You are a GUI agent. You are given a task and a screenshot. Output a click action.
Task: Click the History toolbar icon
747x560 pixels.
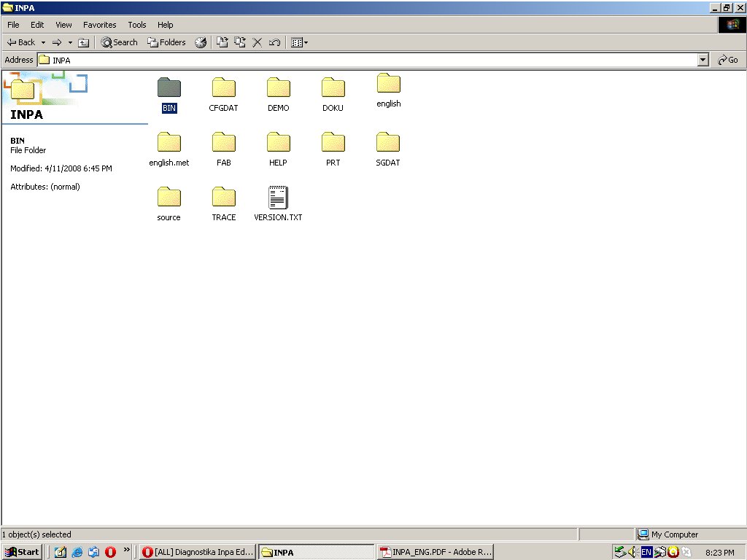[201, 42]
